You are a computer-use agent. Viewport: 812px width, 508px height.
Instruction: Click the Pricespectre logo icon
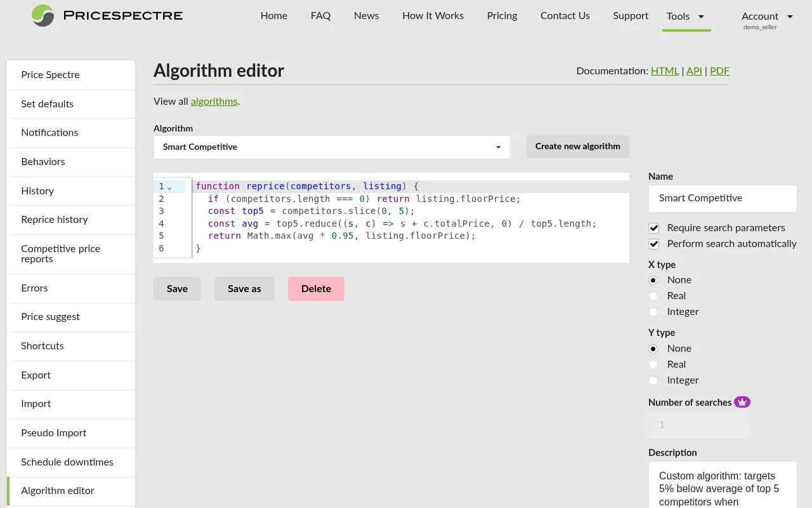(42, 16)
